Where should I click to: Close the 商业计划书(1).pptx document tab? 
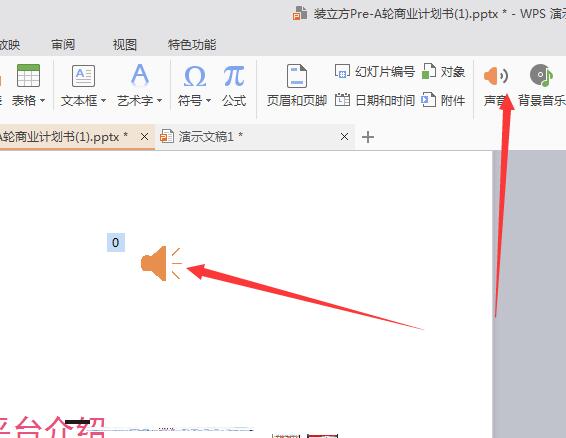(144, 137)
